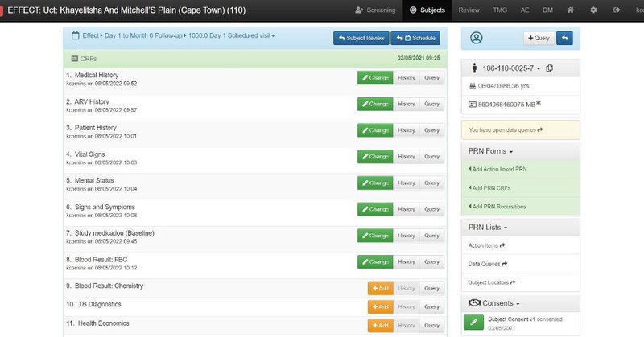This screenshot has height=337, width=644.
Task: Open Query for Medical History
Action: [x=431, y=77]
